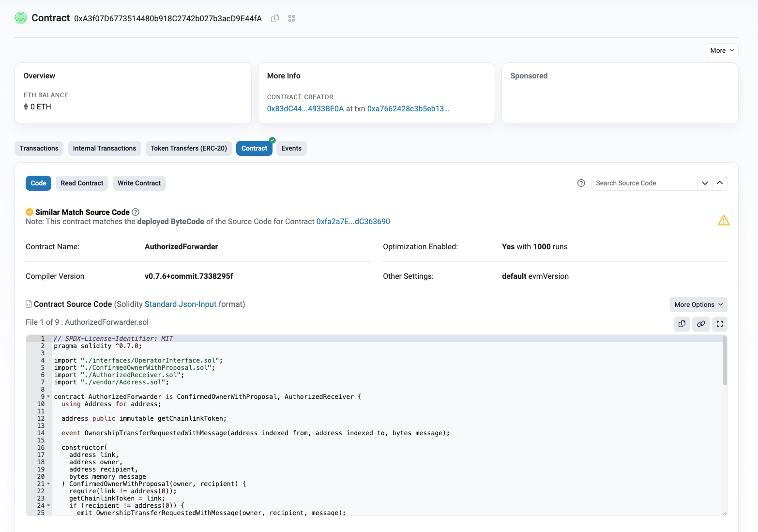Show QR code for contract address

tap(291, 18)
